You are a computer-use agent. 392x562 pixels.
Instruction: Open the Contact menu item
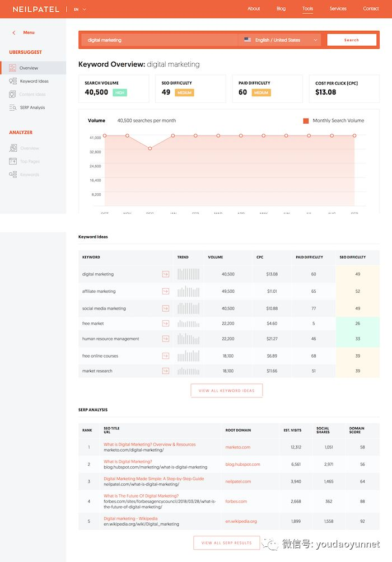pos(371,8)
